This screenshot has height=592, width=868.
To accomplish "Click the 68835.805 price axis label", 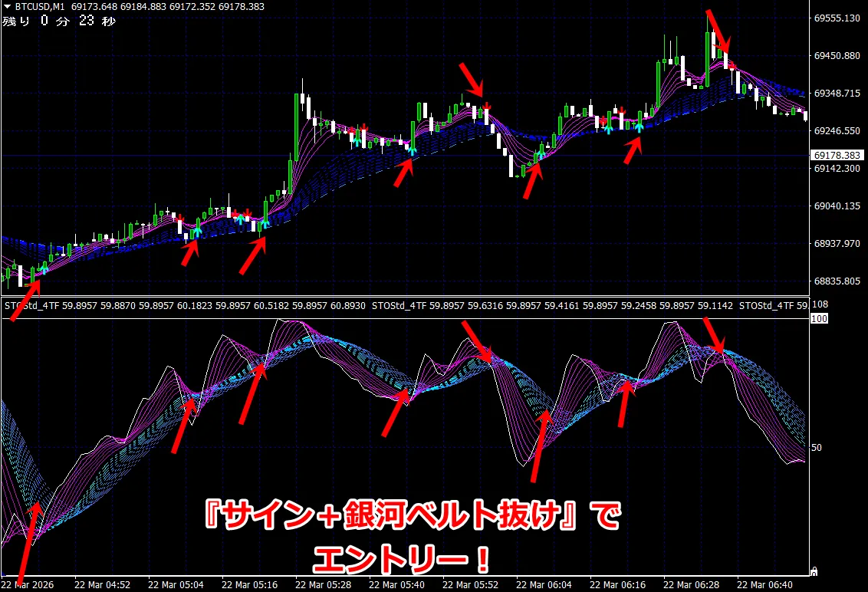I will (837, 281).
